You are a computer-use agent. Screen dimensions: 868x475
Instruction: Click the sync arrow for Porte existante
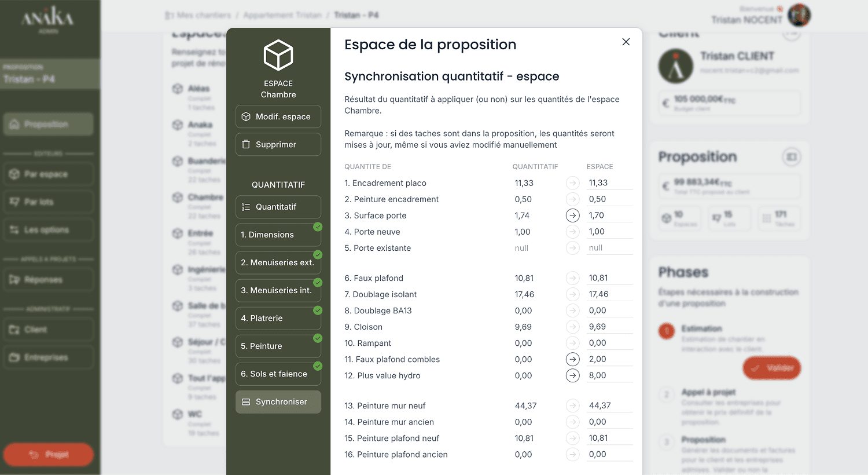[573, 248]
